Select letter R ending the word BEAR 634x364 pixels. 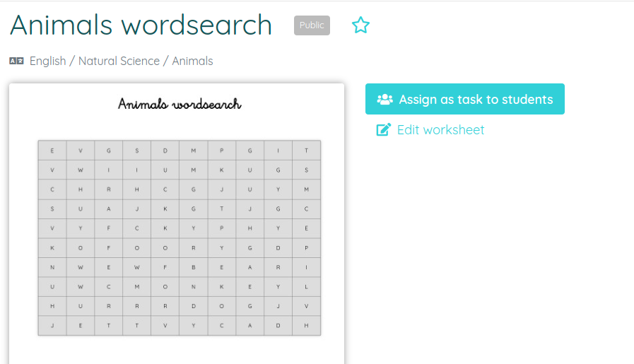pos(278,268)
